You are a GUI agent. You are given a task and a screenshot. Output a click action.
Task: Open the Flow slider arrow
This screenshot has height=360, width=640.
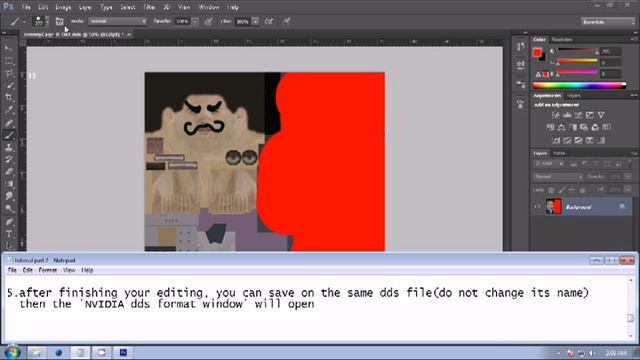255,21
